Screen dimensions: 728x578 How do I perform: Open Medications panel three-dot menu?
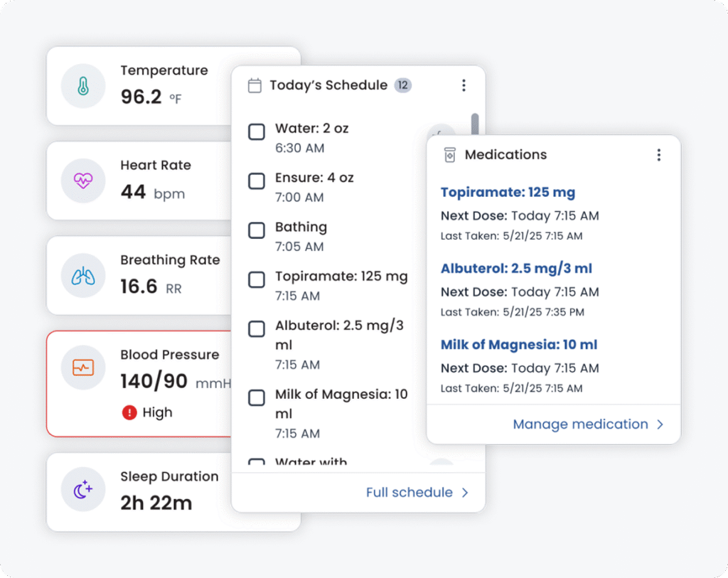pyautogui.click(x=659, y=155)
